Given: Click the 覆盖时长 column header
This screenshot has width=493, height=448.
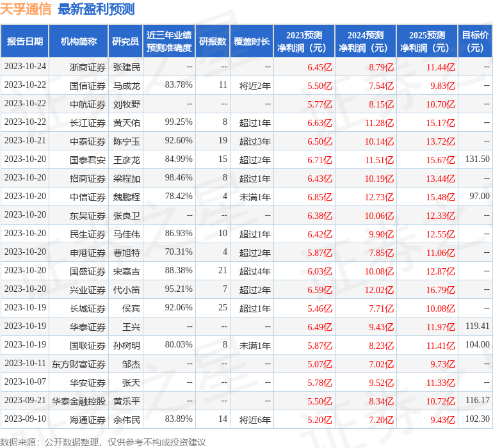Looking at the screenshot, I should [252, 41].
